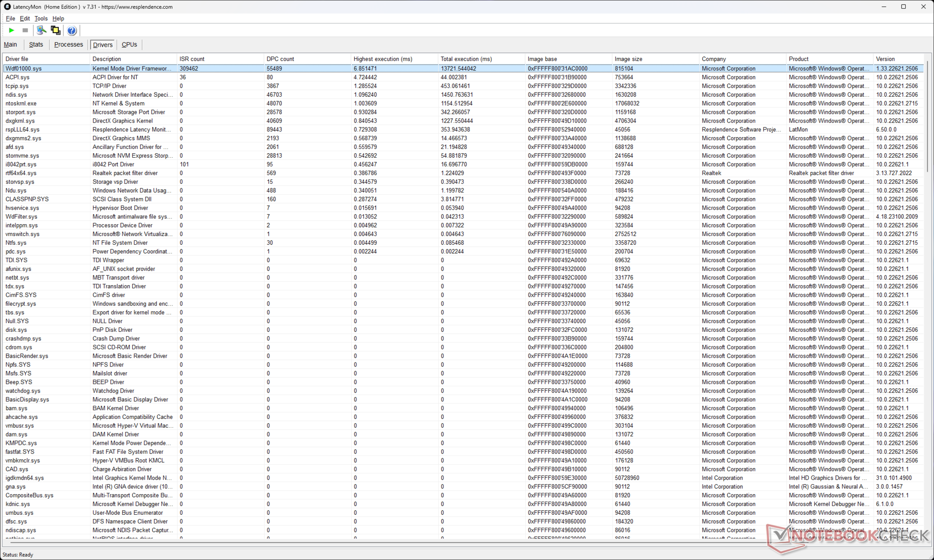Open the options icon with monitor and pen

[41, 31]
